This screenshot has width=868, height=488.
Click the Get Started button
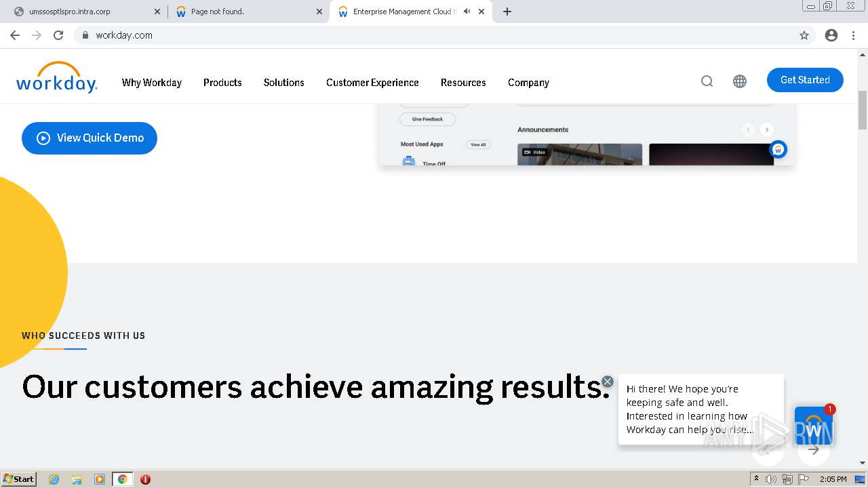805,80
